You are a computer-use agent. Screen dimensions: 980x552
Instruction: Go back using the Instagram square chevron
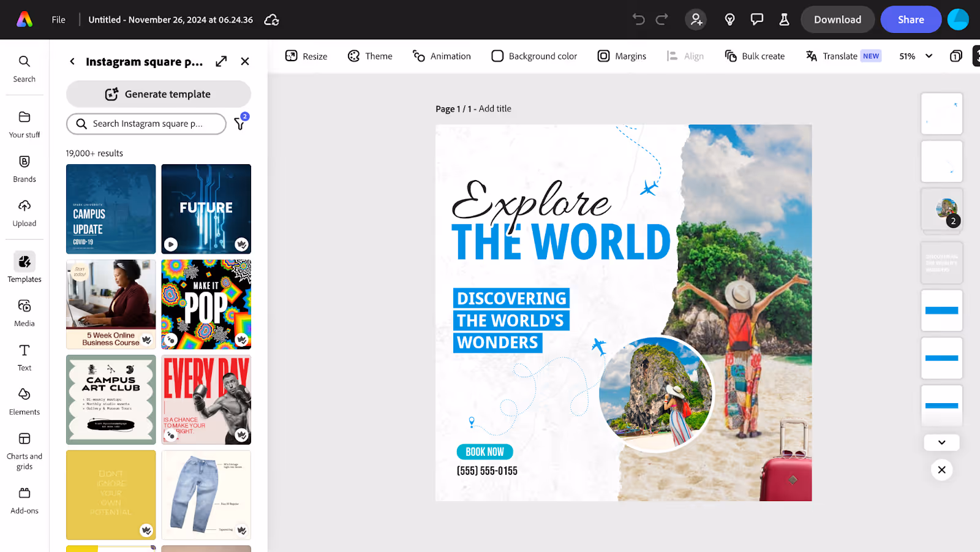tap(72, 61)
